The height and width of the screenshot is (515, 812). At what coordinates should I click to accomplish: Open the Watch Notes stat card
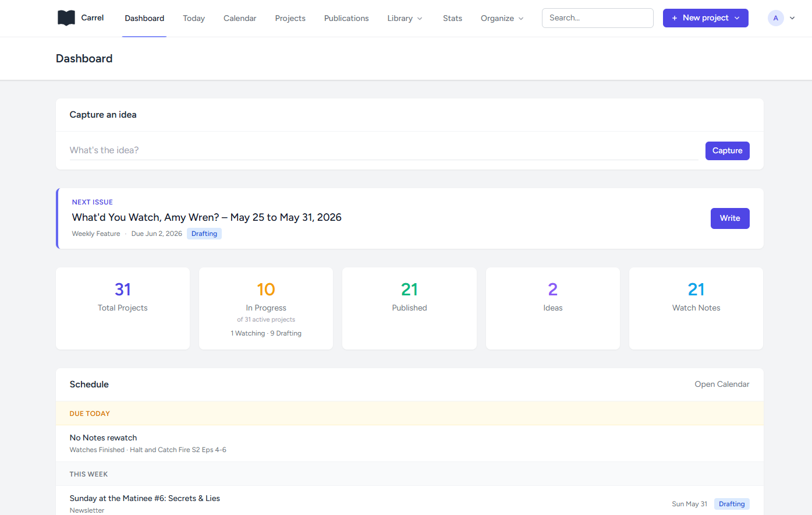coord(696,308)
